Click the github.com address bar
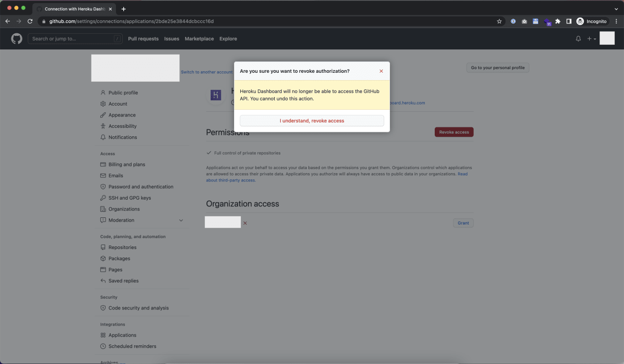Viewport: 624px width, 364px height. [270, 21]
